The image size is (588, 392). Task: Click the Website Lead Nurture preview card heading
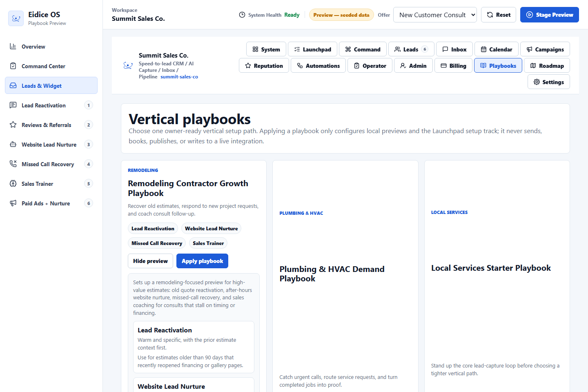(171, 386)
